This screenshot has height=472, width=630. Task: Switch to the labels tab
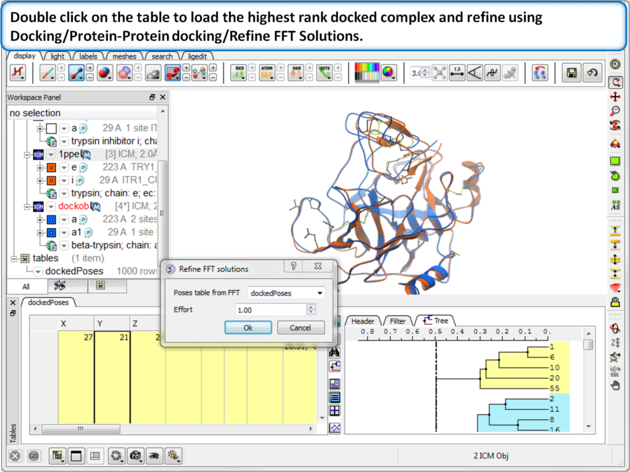[88, 57]
